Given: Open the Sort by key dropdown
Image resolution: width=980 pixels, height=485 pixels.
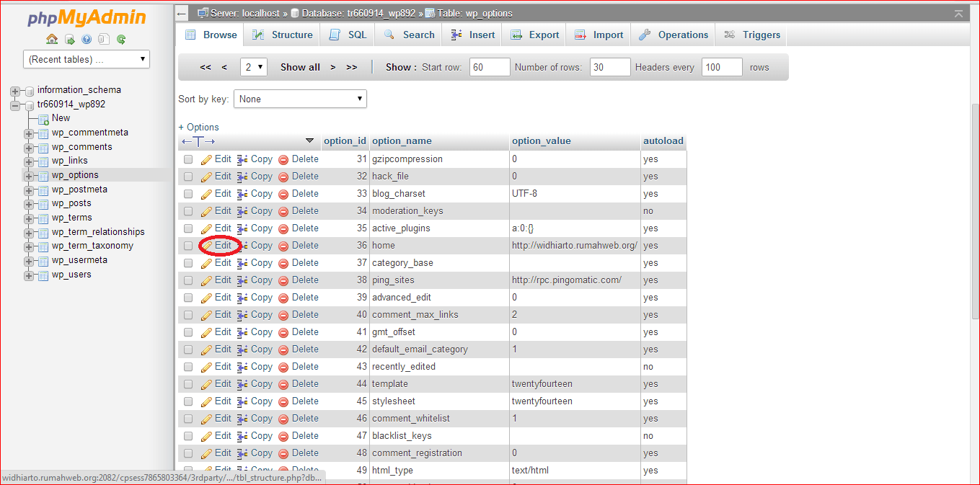Looking at the screenshot, I should [x=300, y=99].
